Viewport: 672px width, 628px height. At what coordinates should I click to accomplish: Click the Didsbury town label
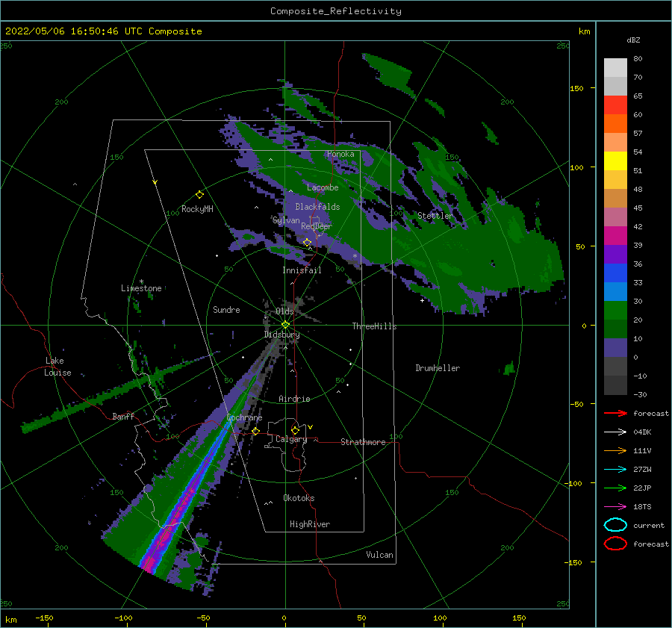pyautogui.click(x=281, y=335)
